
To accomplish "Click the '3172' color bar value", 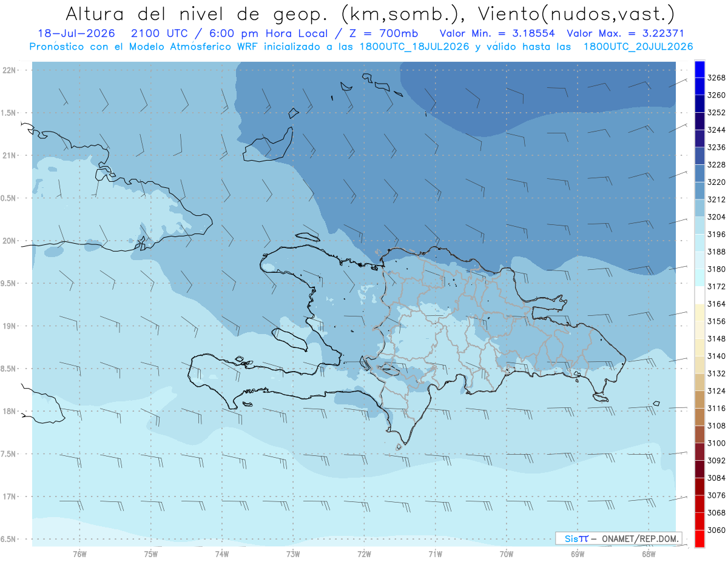I will [716, 286].
